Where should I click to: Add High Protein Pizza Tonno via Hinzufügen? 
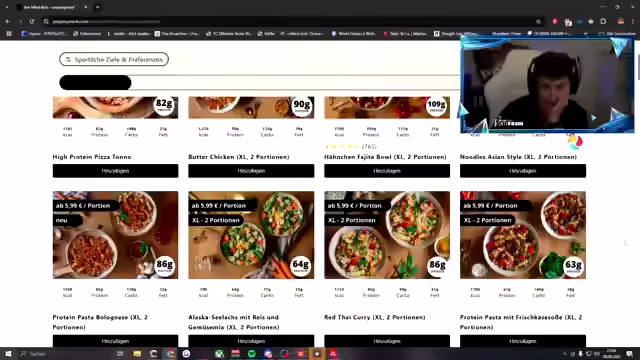[116, 171]
